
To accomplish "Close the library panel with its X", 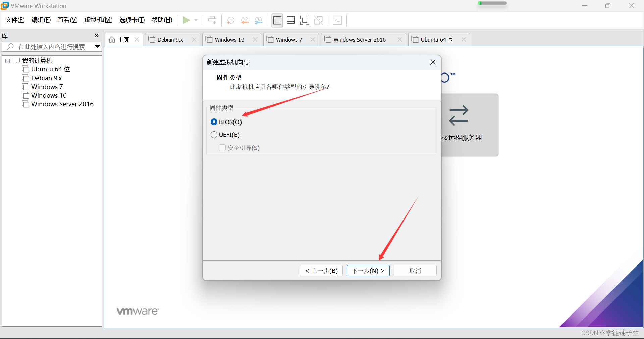I will pyautogui.click(x=97, y=36).
